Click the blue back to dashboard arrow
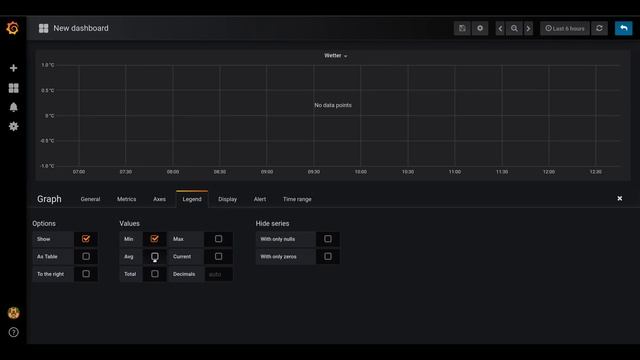The image size is (640, 360). 624,28
